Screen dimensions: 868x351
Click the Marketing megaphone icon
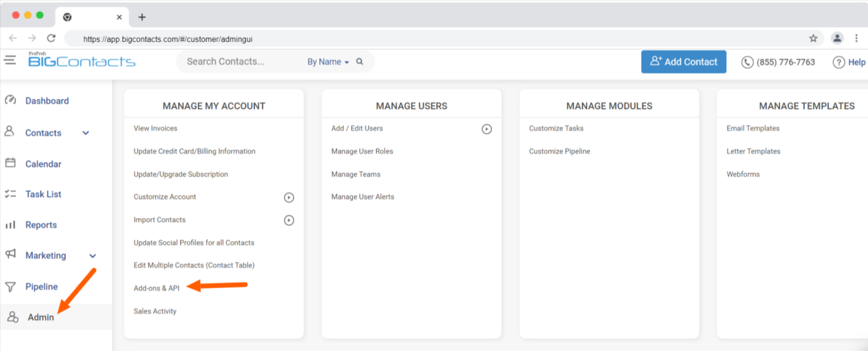(11, 254)
